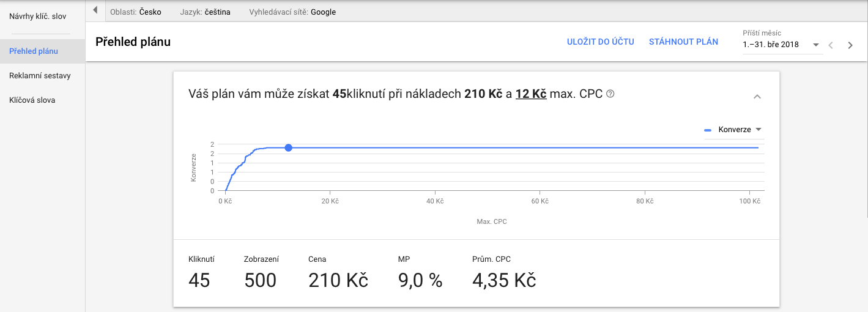868x312 pixels.
Task: Edit the underlined 12 Kč max CPC
Action: click(530, 94)
